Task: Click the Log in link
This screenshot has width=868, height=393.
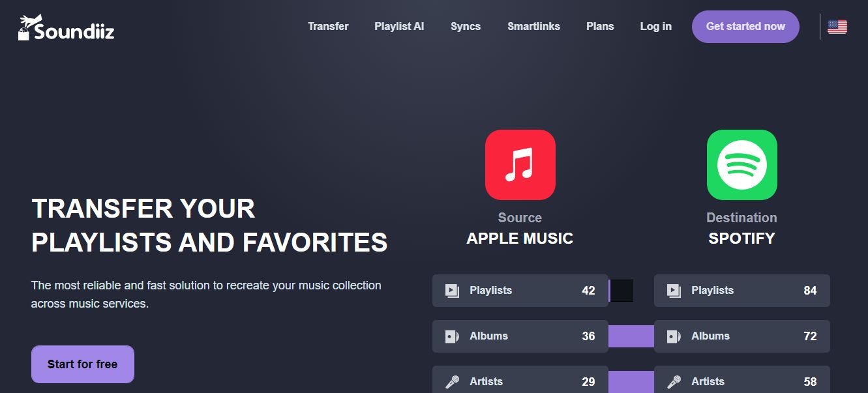Action: (655, 27)
